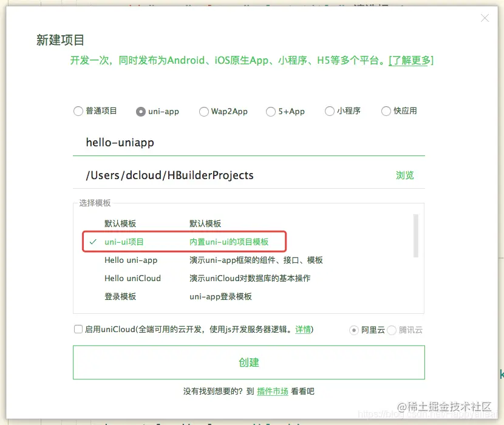Select the 默认模板 template
The height and width of the screenshot is (425, 504).
tap(121, 223)
